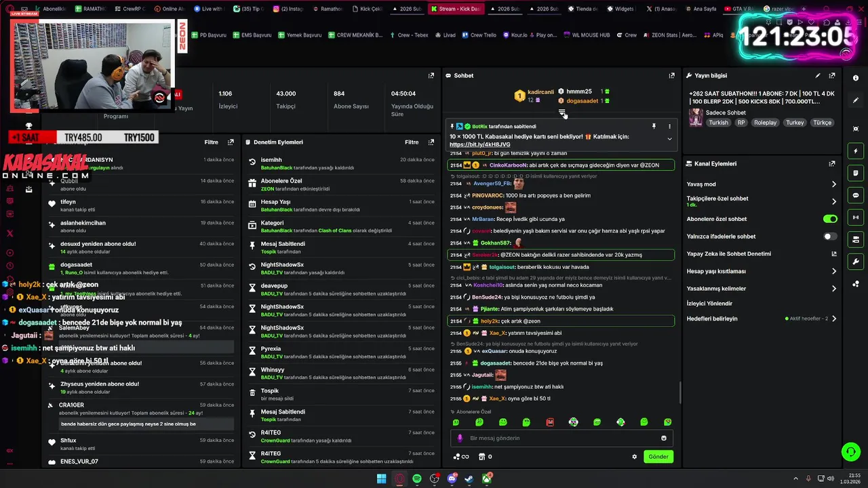Switch to Stream - Kick Dashboard browser tab
868x488 pixels.
click(456, 9)
